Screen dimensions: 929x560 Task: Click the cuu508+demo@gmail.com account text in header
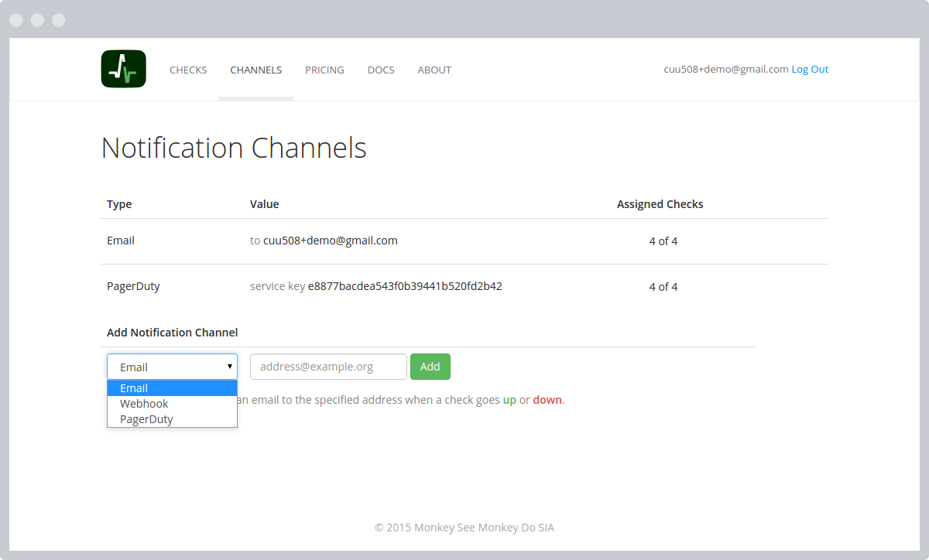tap(726, 69)
